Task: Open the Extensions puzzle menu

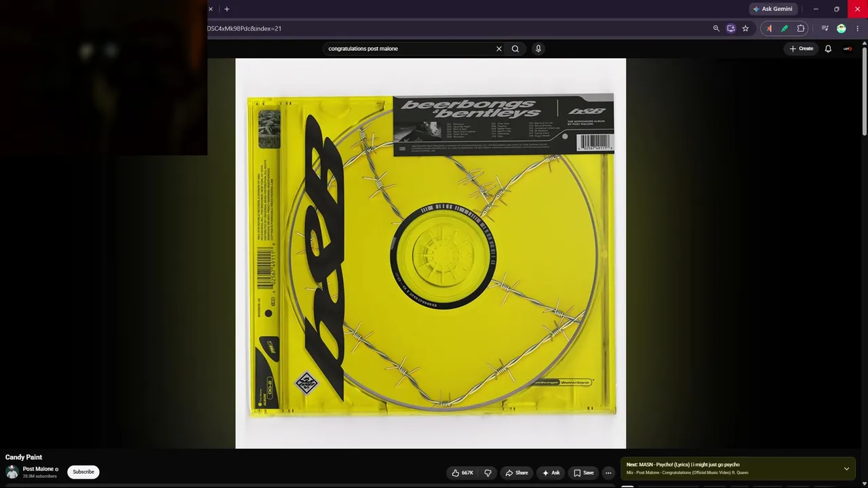Action: 801,28
